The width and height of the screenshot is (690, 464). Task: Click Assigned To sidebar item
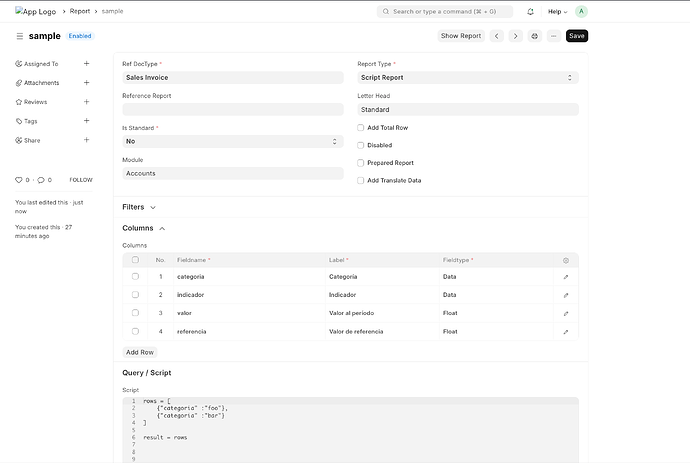point(41,64)
